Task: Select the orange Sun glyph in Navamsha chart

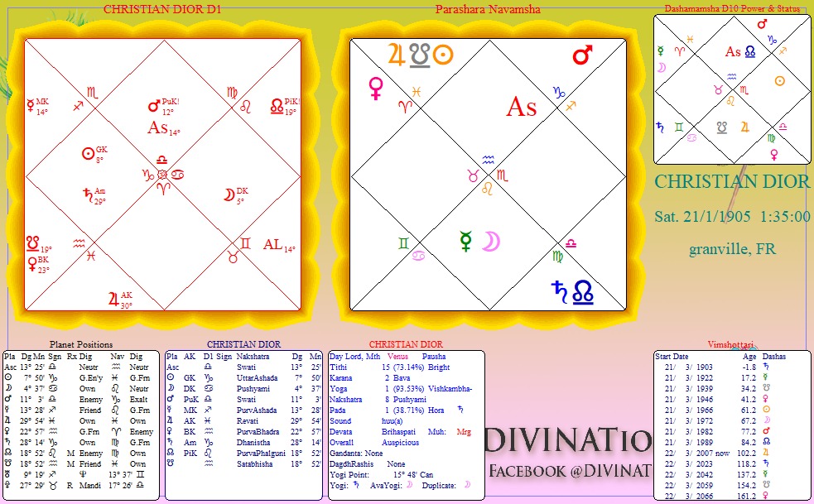Action: pos(443,55)
